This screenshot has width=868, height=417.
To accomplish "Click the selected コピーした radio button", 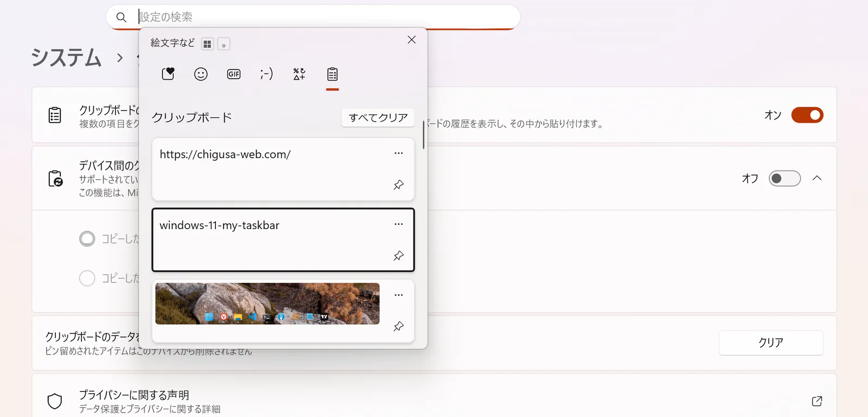I will point(87,239).
